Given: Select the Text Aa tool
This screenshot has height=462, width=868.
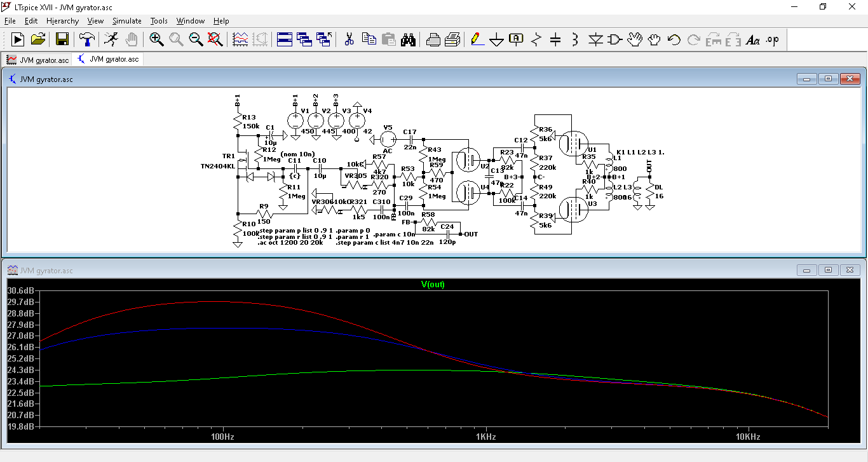Looking at the screenshot, I should (753, 39).
